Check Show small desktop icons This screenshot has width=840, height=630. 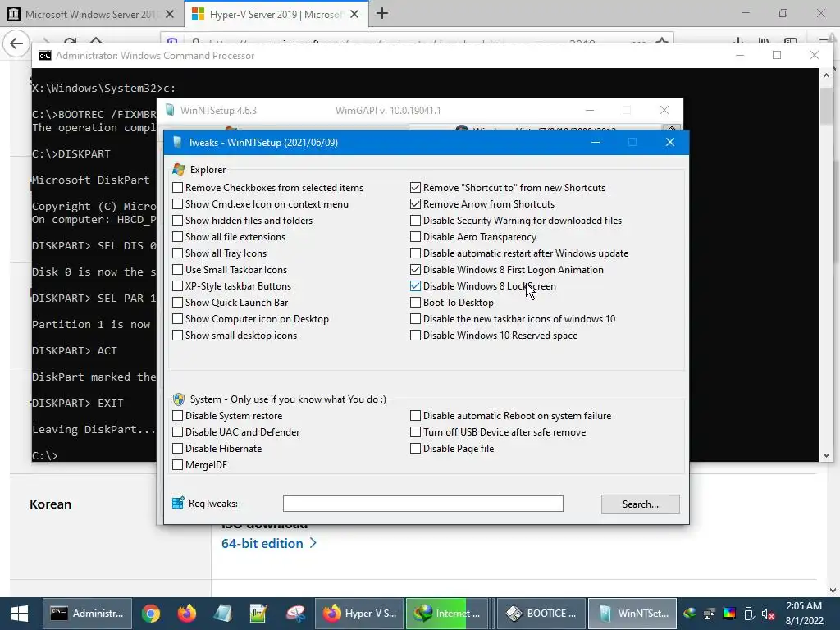(177, 336)
